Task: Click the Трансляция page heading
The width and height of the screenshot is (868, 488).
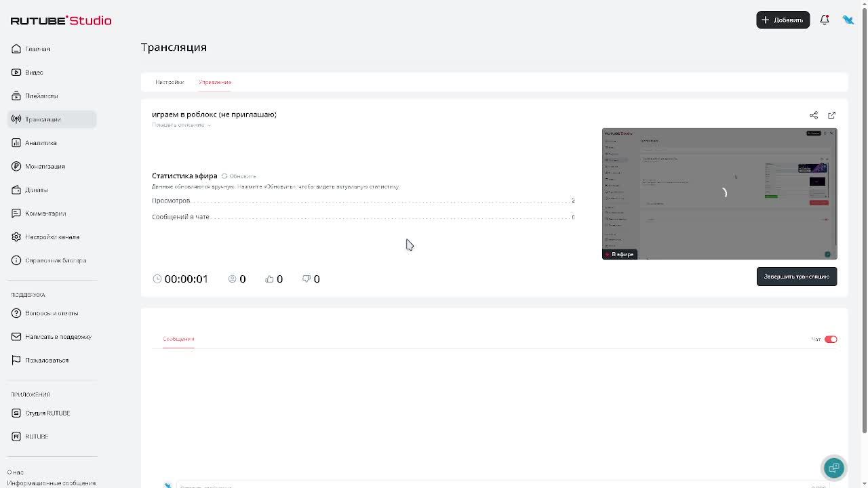Action: pos(174,47)
